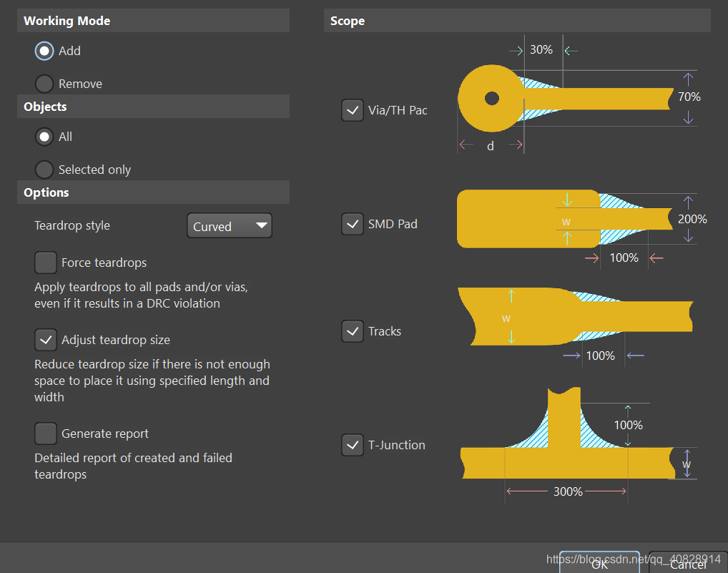Viewport: 728px width, 573px height.
Task: Click the Scope section header
Action: click(517, 21)
